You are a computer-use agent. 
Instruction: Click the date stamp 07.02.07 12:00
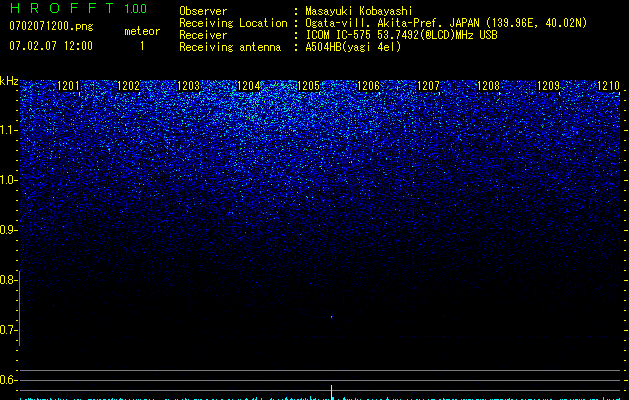coord(51,45)
